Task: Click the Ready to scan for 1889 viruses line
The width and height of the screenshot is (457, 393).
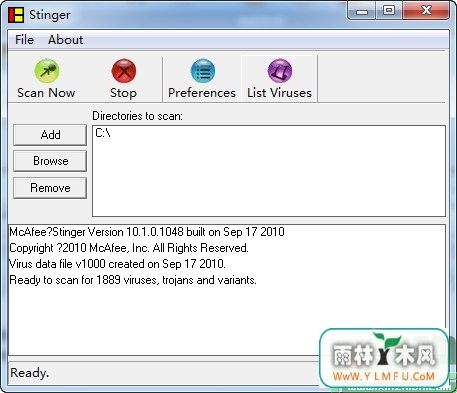Action: (x=133, y=280)
